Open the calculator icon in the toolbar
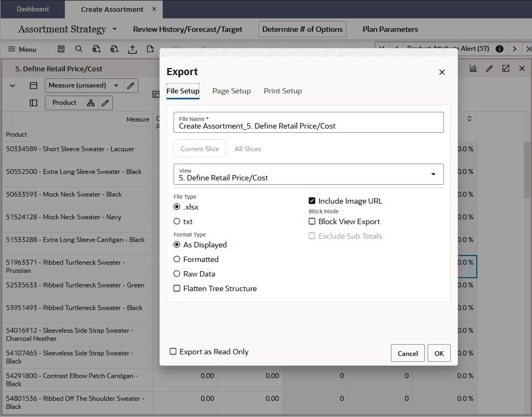 click(61, 49)
